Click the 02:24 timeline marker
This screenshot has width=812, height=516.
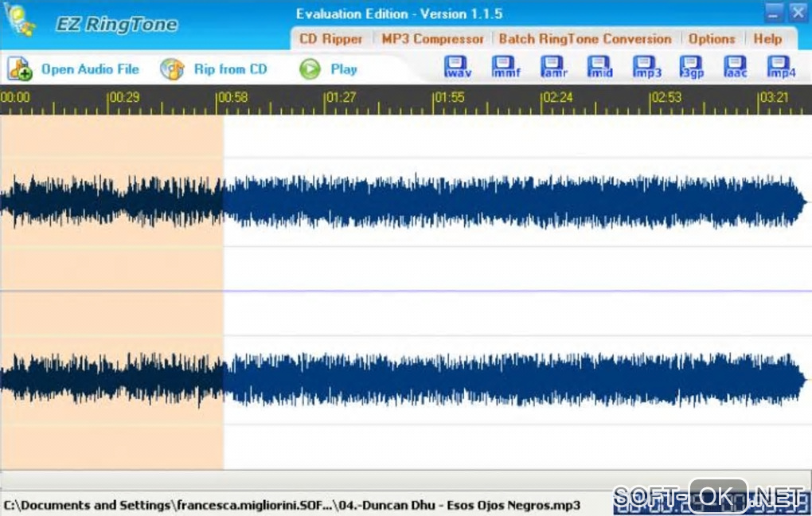point(558,97)
